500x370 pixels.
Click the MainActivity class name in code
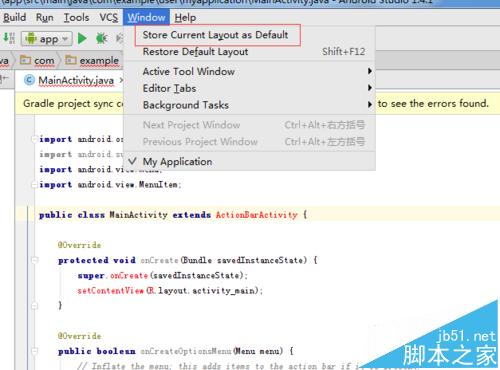138,215
